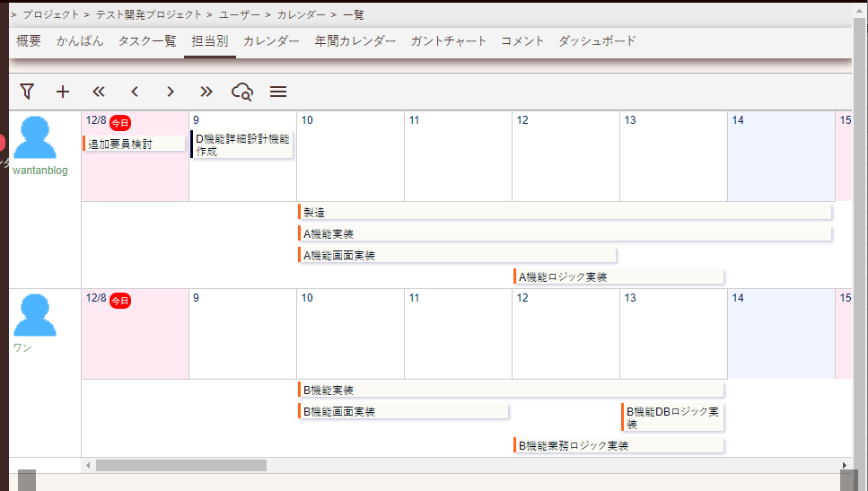The width and height of the screenshot is (868, 491).
Task: Open task A機能画面実装 bar
Action: pyautogui.click(x=457, y=255)
